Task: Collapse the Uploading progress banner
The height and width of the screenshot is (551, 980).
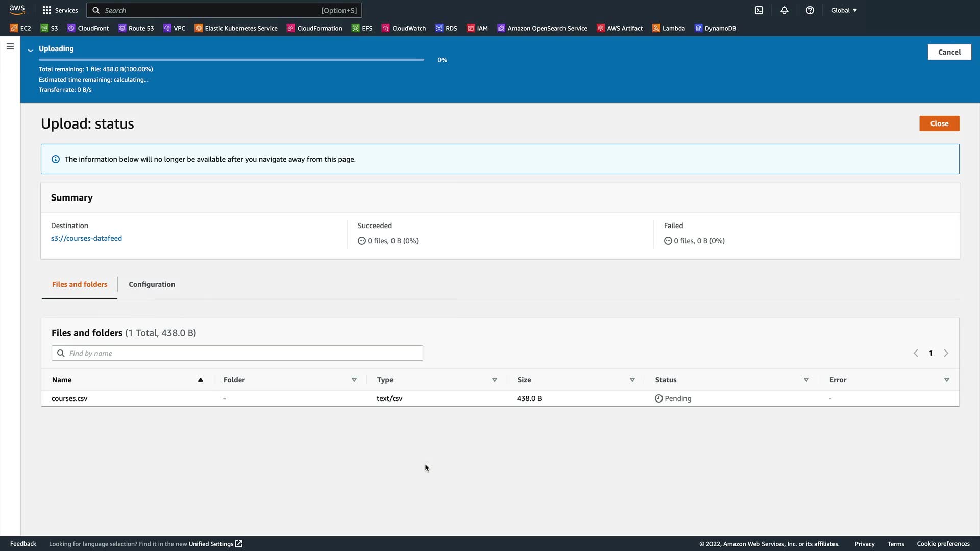Action: pyautogui.click(x=31, y=49)
